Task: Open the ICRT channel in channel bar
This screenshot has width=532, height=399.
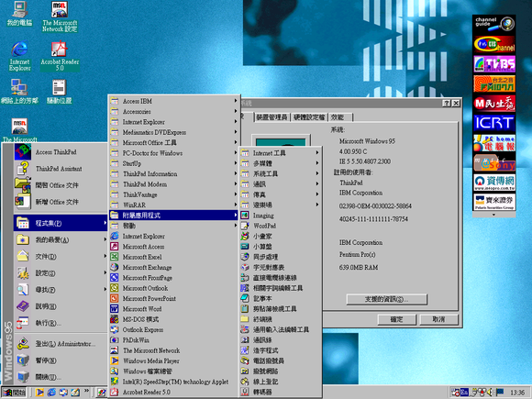Action: click(494, 123)
